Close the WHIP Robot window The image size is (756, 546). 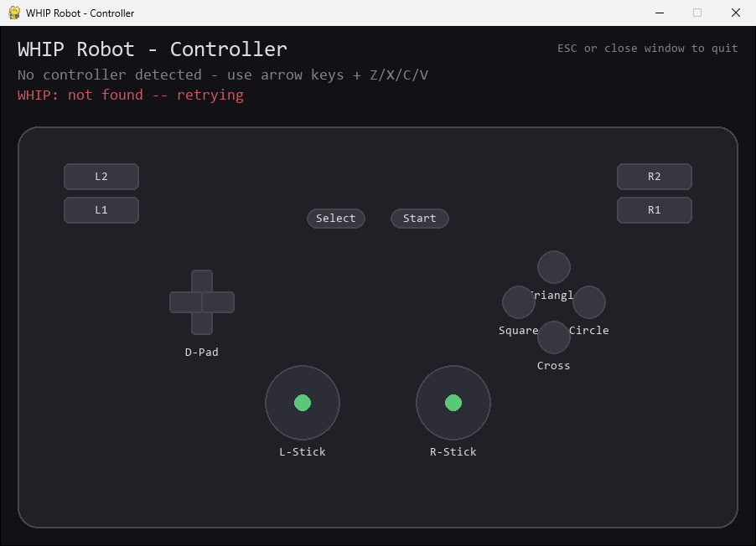736,13
